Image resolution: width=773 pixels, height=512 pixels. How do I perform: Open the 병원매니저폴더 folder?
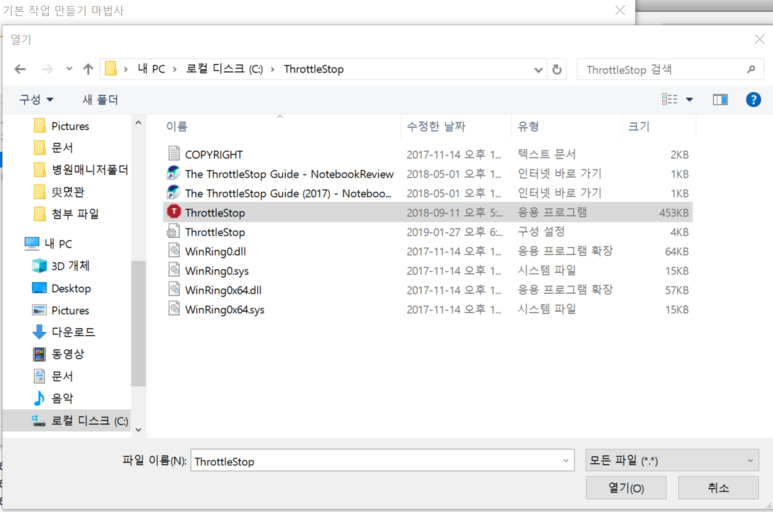(81, 170)
